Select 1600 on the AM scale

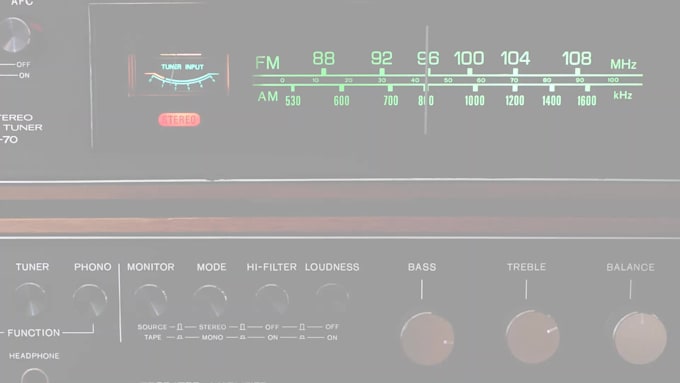586,101
